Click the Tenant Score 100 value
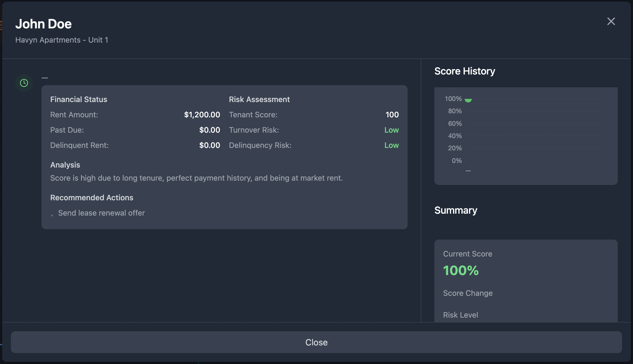This screenshot has width=633, height=364. tap(392, 115)
